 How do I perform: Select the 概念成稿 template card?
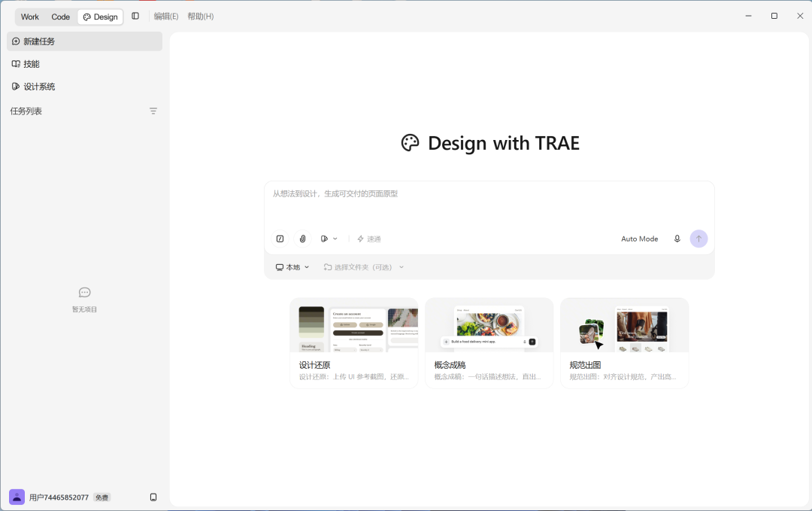489,343
